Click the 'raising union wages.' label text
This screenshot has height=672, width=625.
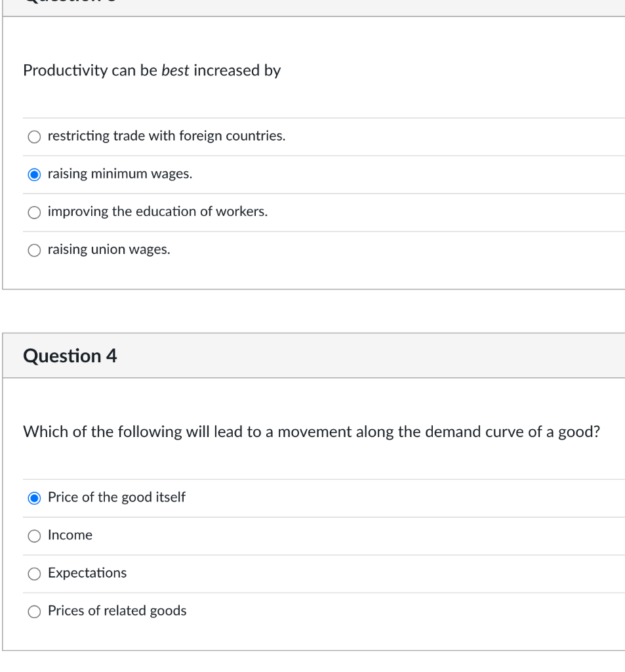coord(109,249)
